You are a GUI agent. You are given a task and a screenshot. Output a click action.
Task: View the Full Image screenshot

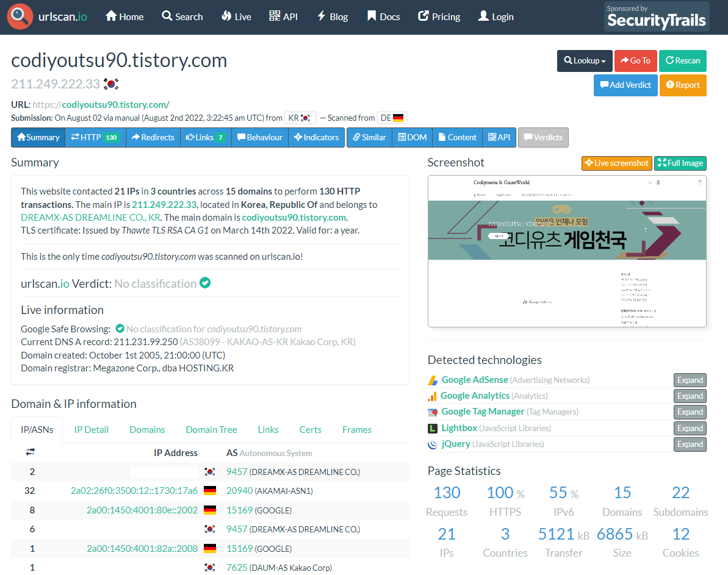pyautogui.click(x=680, y=163)
